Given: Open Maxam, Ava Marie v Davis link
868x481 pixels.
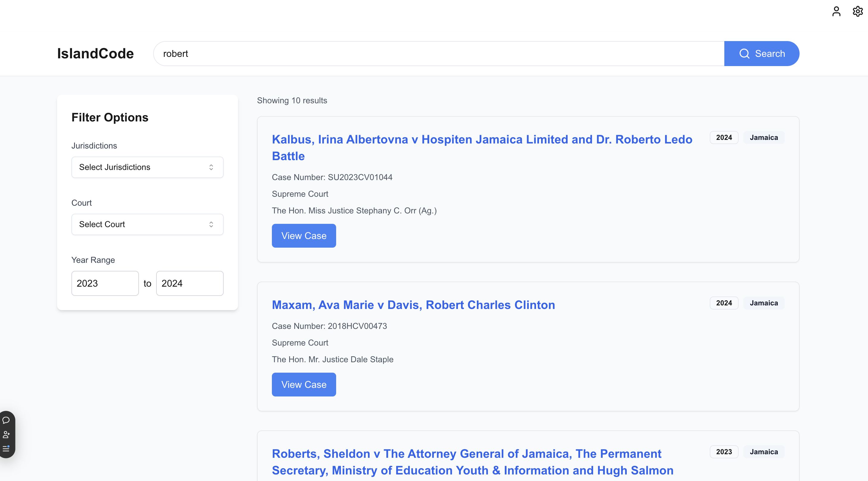Looking at the screenshot, I should [x=413, y=305].
